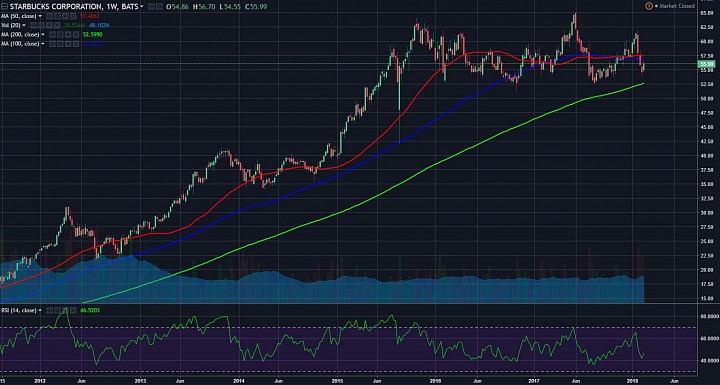This screenshot has height=385, width=720.
Task: Click the 2014 label on the time axis
Action: coord(239,381)
